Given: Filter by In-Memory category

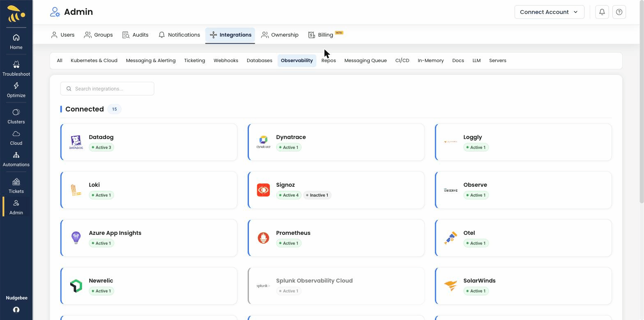Looking at the screenshot, I should [x=431, y=60].
